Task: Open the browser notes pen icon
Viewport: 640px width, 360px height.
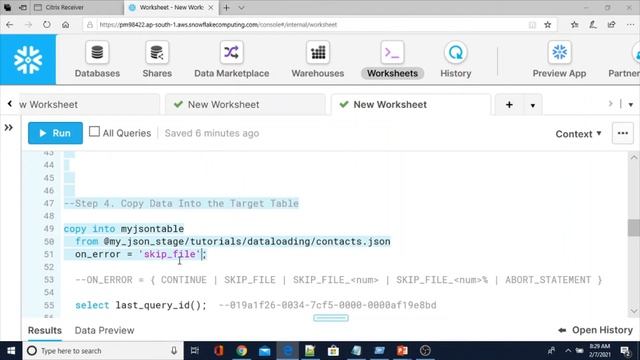Action: [593, 24]
